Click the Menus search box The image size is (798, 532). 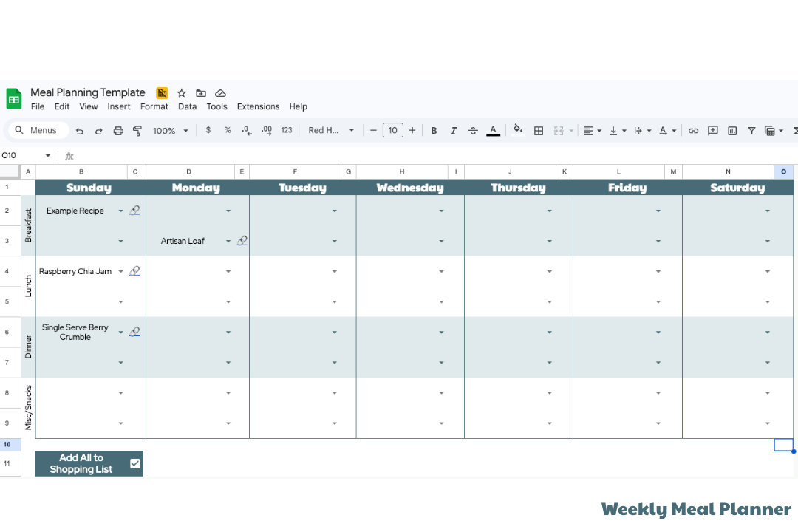[38, 130]
